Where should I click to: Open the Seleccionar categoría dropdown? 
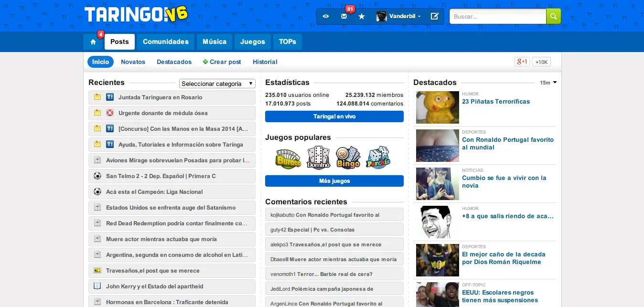pos(217,83)
